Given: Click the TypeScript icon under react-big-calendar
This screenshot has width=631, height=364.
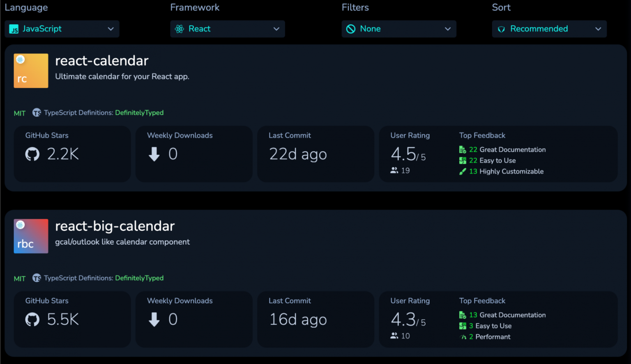Looking at the screenshot, I should [37, 278].
